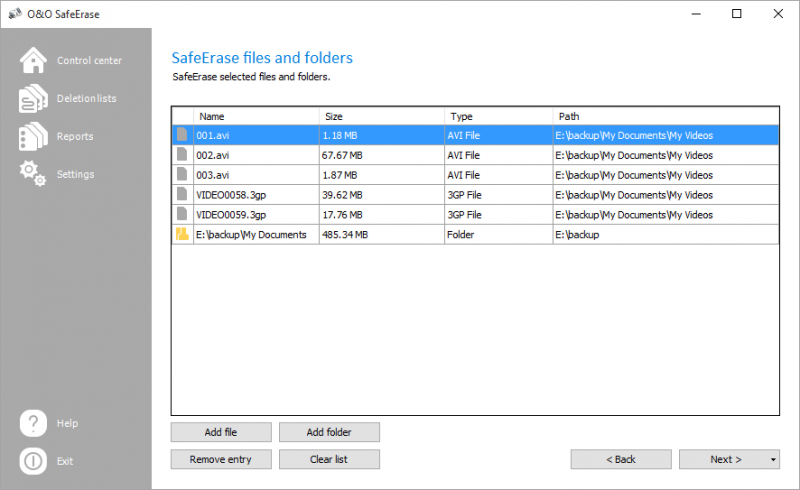Click the Help question mark icon
This screenshot has height=490, width=800.
click(x=33, y=423)
